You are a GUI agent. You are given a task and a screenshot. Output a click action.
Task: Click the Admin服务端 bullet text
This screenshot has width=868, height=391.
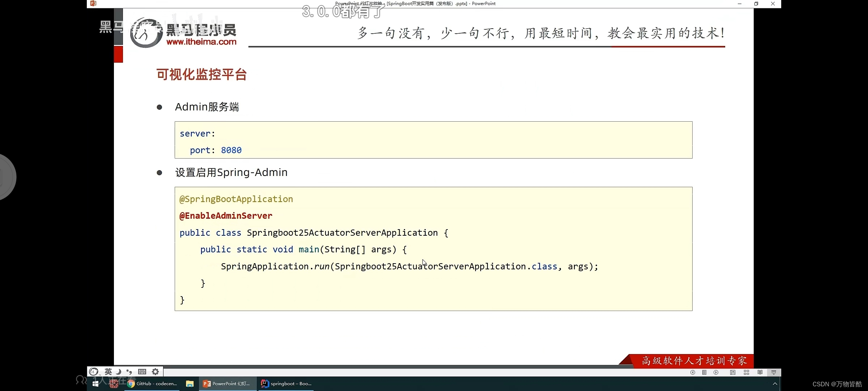[x=207, y=107]
